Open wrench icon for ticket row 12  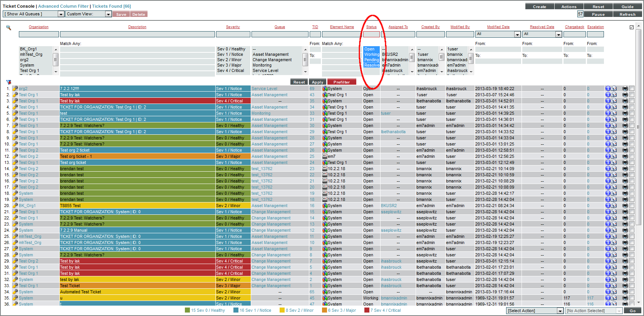coord(15,156)
